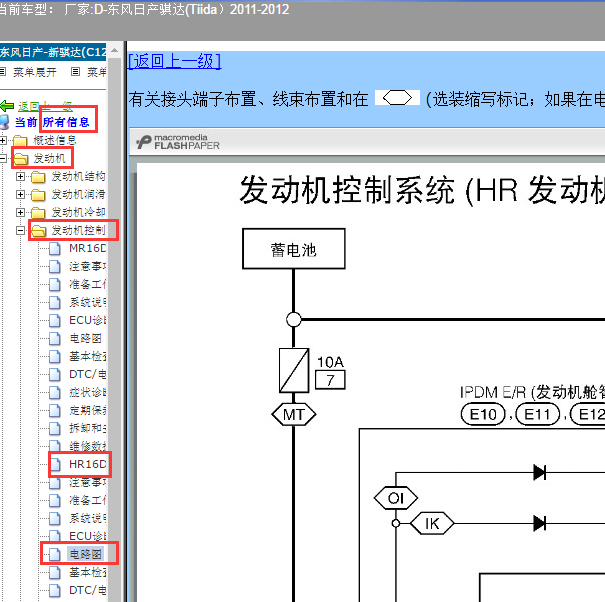Click the HR16D document icon
This screenshot has width=605, height=602.
click(54, 464)
